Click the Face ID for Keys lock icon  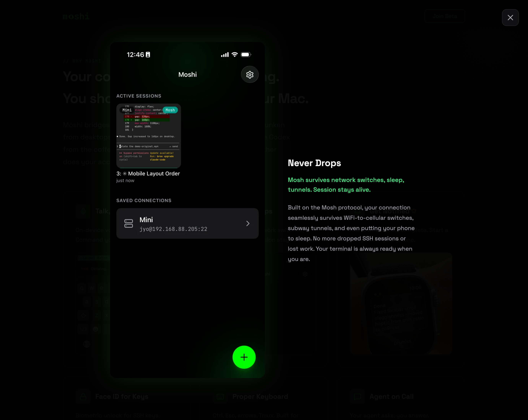pos(83,397)
